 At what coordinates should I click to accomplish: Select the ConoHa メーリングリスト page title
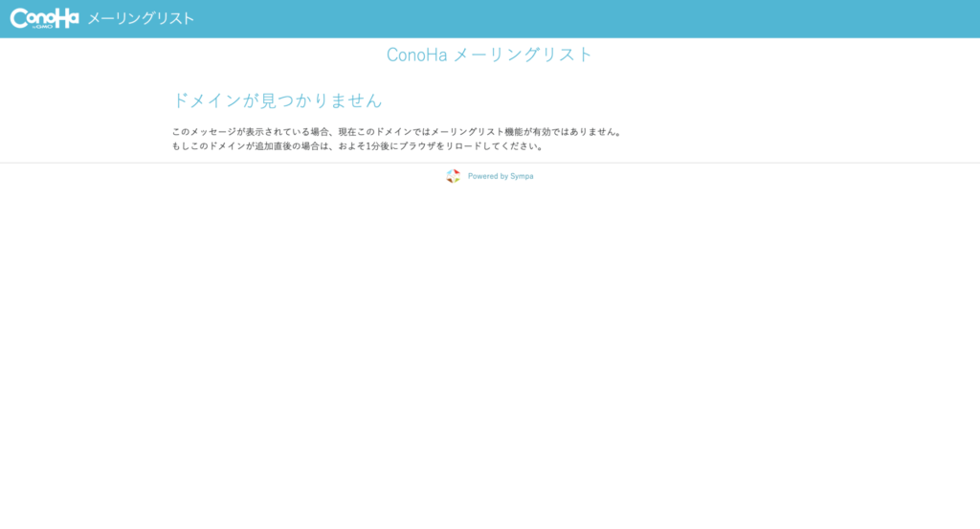(x=489, y=55)
